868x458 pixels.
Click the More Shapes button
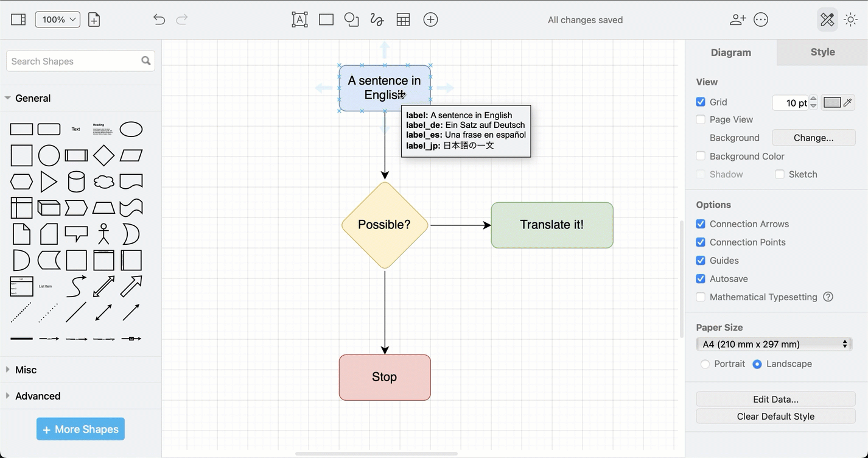80,429
